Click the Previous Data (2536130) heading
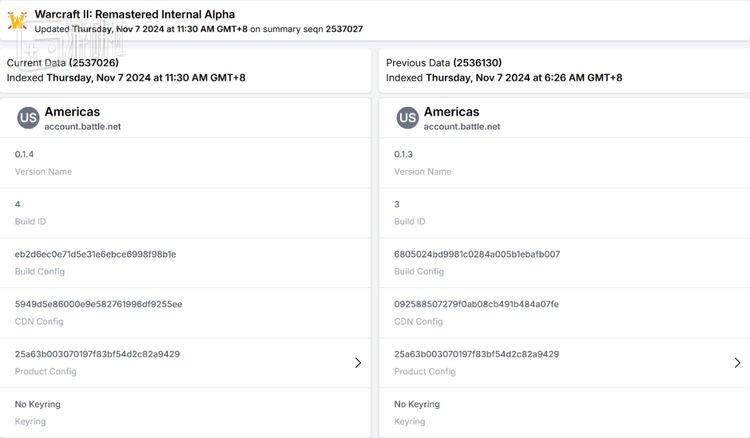This screenshot has width=750, height=438. coord(444,63)
